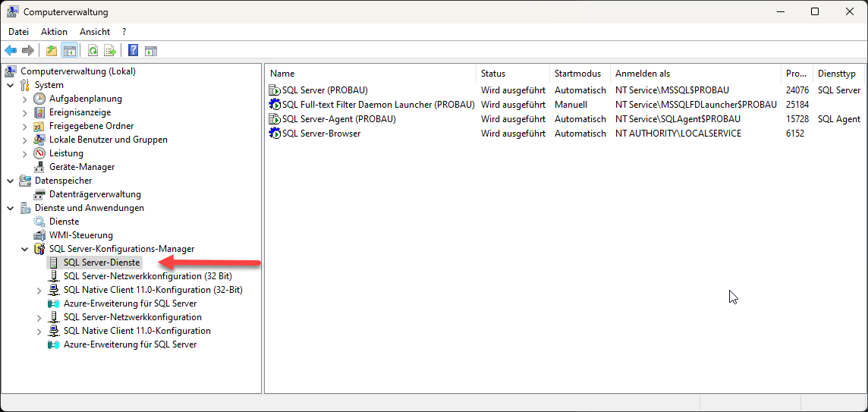Sort by the Diensttyp column header
Viewport: 868px width, 412px height.
tap(838, 74)
